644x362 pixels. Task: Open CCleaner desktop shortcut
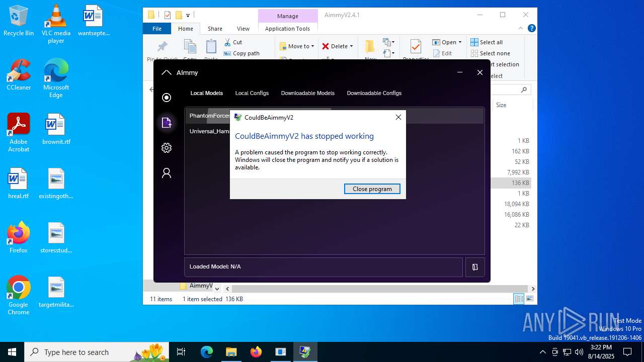tap(19, 75)
